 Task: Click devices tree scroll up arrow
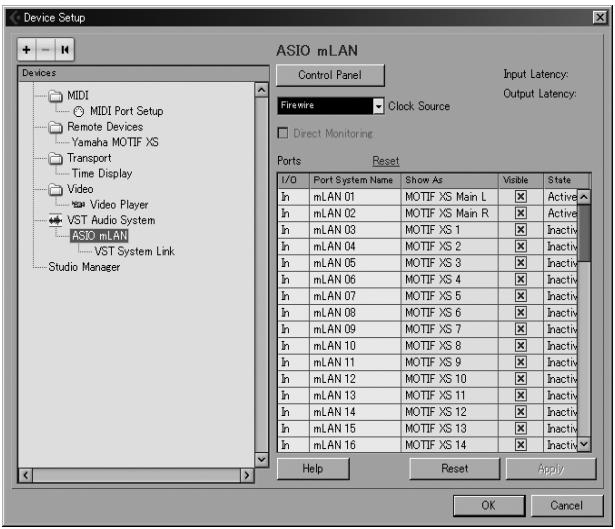coord(261,90)
